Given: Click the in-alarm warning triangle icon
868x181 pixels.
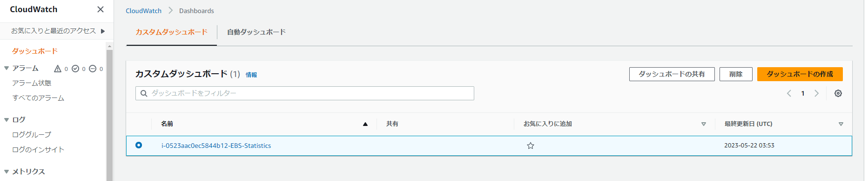Looking at the screenshot, I should (58, 69).
